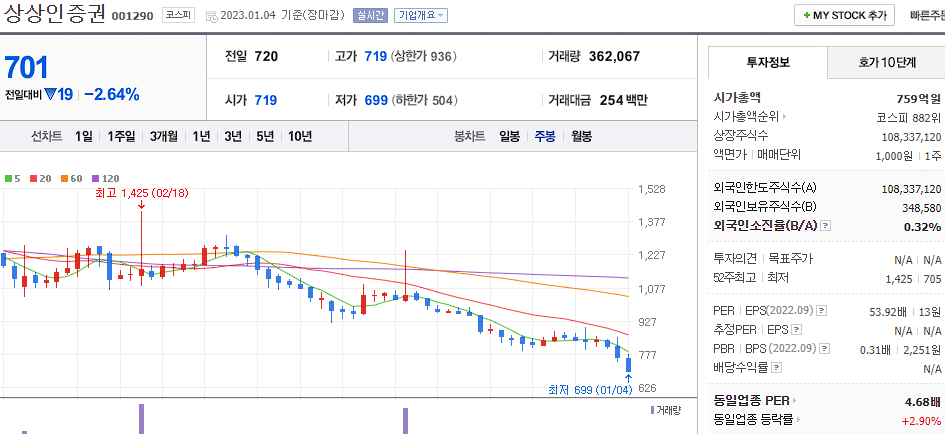Show the 3개월 line chart
The image size is (945, 434).
click(x=164, y=136)
